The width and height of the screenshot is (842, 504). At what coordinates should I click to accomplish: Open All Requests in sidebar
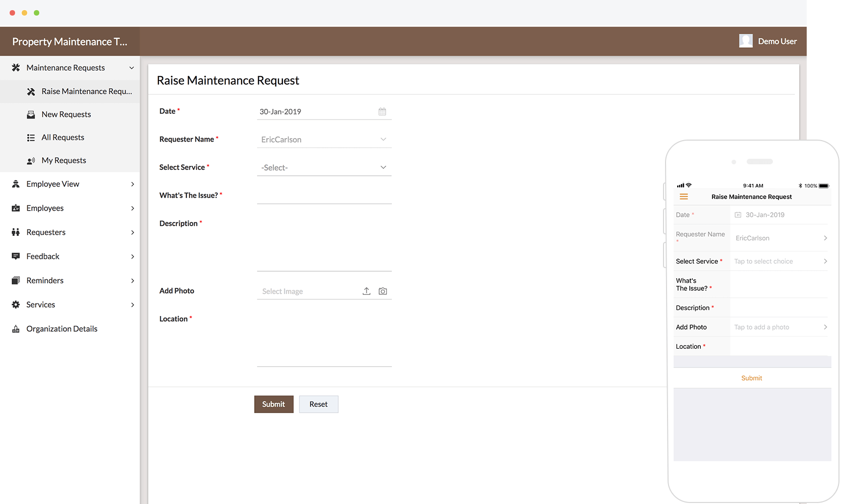70,138
